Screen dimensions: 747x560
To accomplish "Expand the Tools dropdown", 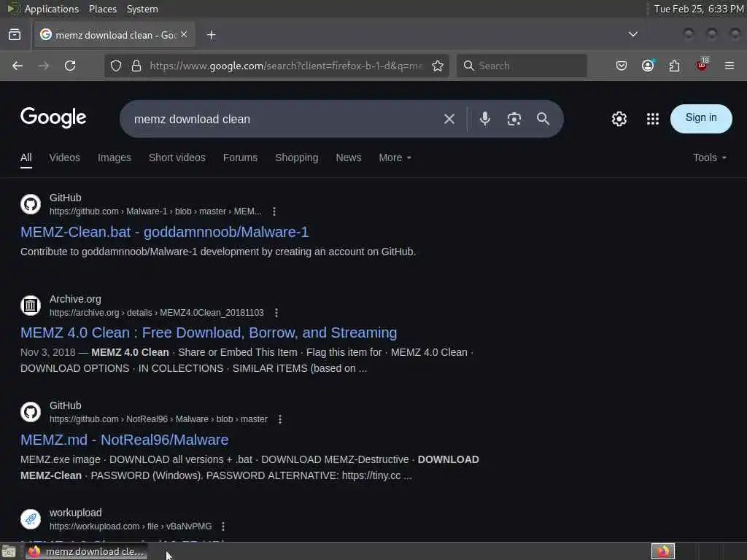I will click(x=709, y=157).
